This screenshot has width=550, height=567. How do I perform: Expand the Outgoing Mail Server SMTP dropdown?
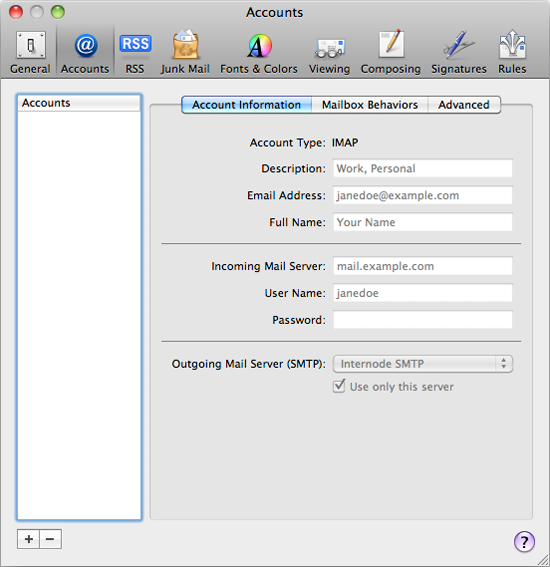tap(422, 364)
